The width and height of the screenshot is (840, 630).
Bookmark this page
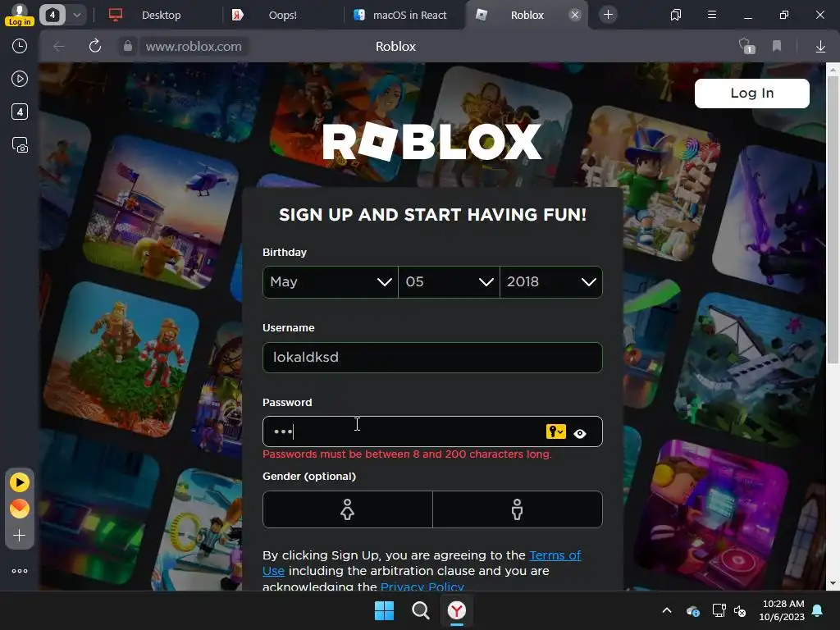[x=777, y=46]
